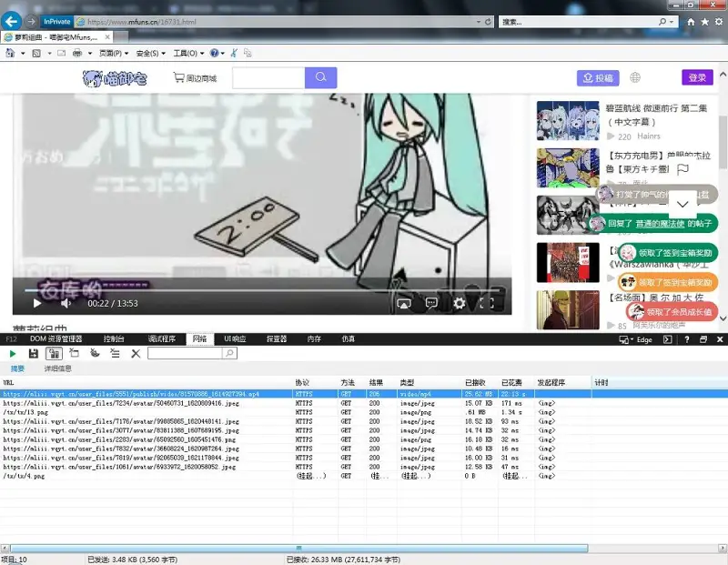Screen dimensions: 728x565
Task: Open the video player settings gear
Action: click(460, 303)
